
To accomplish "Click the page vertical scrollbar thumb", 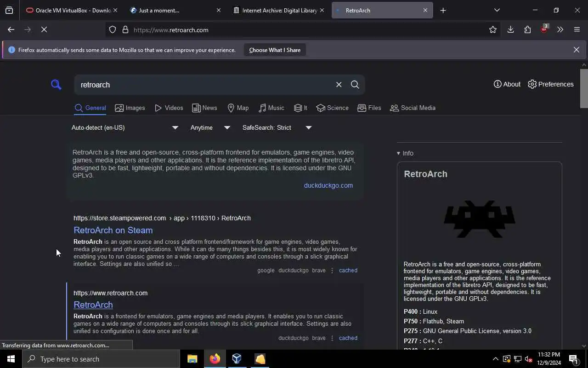I will pos(584,88).
